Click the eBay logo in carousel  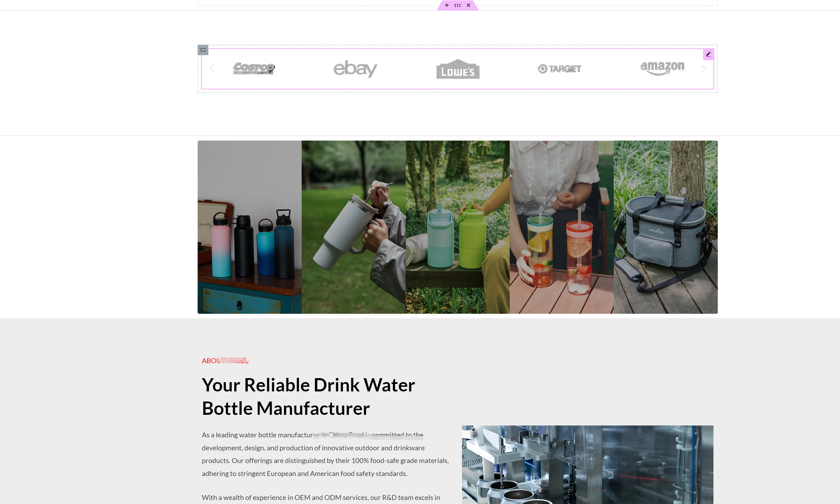coord(355,68)
